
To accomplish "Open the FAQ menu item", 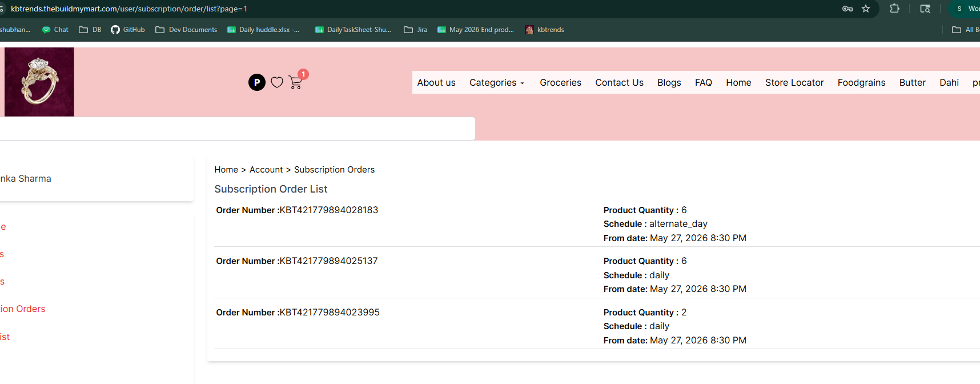I will (703, 83).
